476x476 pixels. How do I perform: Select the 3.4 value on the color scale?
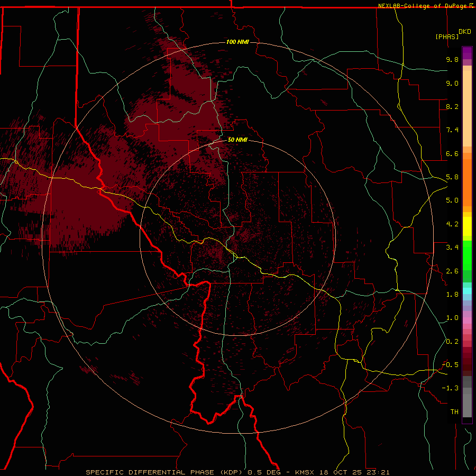point(452,248)
